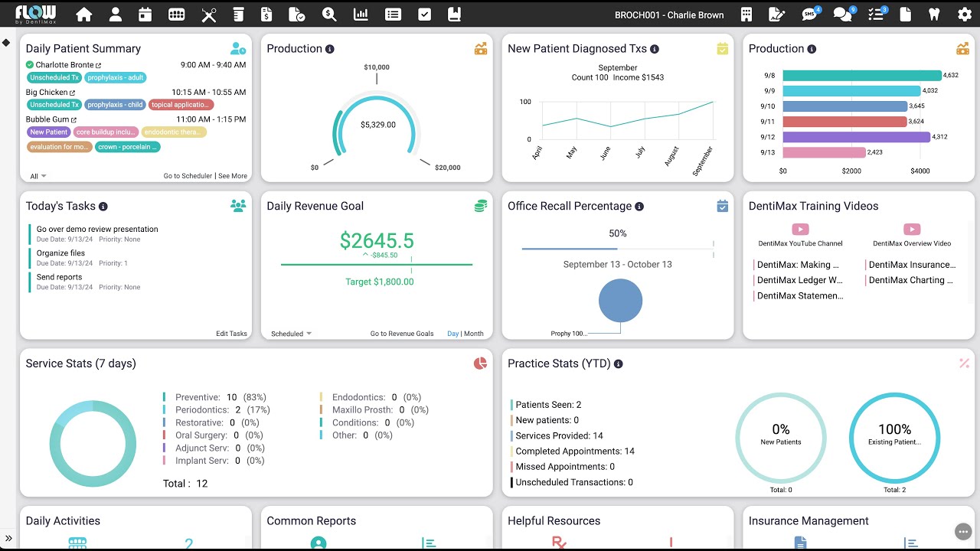Open the calendar scheduler icon
980x551 pixels.
pyautogui.click(x=145, y=15)
